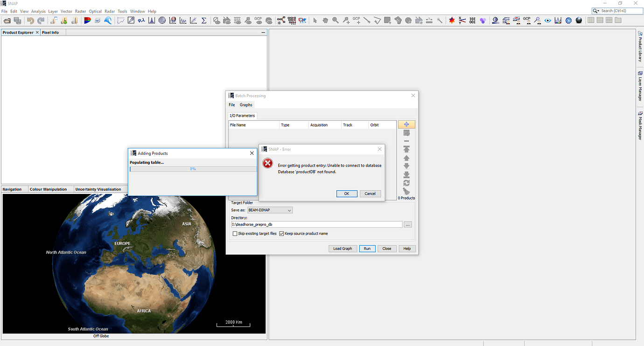Click the Populating table progress bar
Image resolution: width=644 pixels, height=346 pixels.
click(193, 169)
